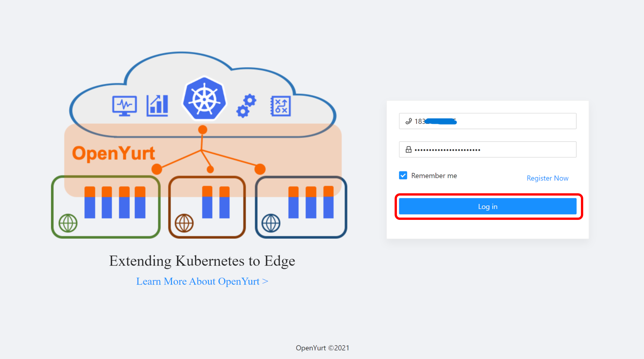Focus the phone number input field
This screenshot has width=644, height=359.
488,121
